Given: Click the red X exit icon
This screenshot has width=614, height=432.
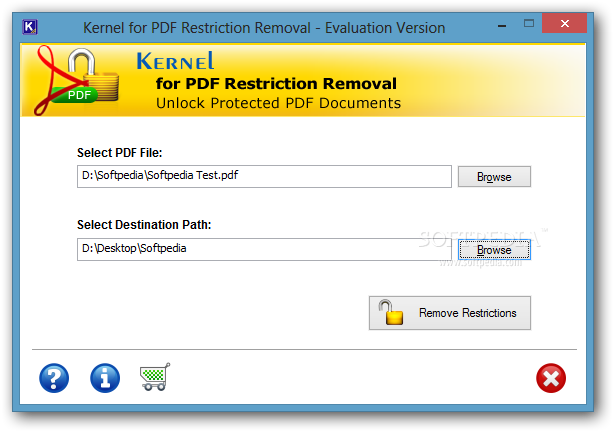Looking at the screenshot, I should (551, 378).
